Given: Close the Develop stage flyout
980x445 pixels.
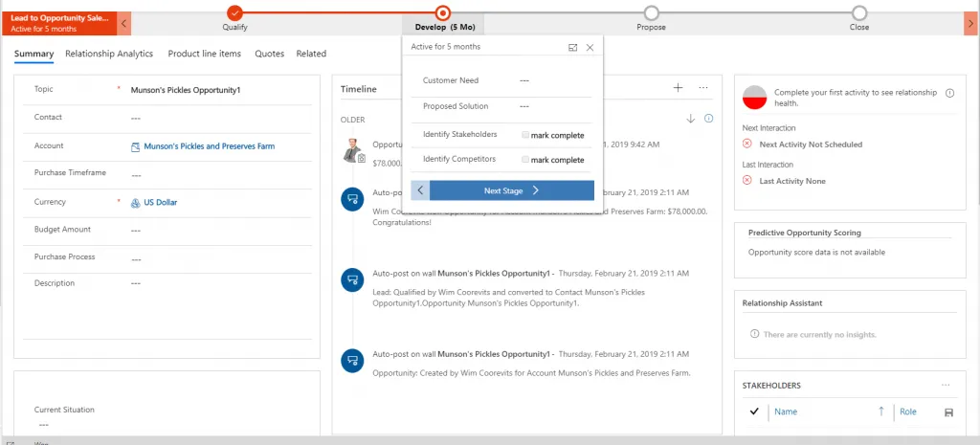Looking at the screenshot, I should (x=590, y=48).
